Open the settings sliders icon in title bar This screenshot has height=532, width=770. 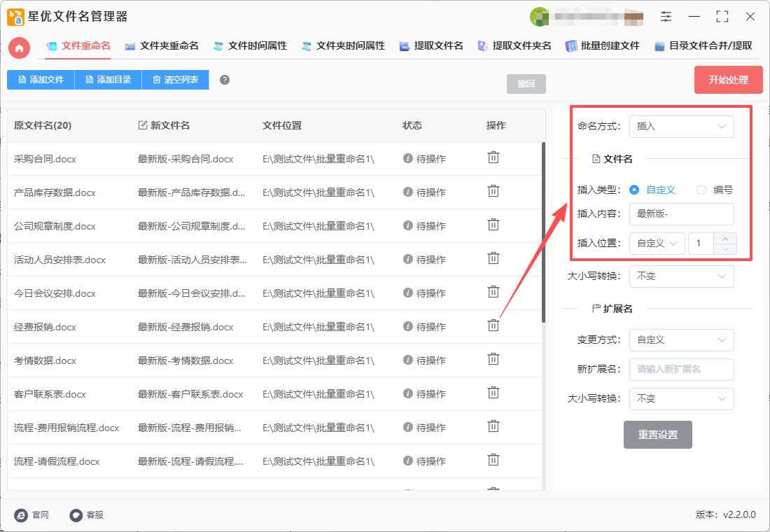pos(666,17)
